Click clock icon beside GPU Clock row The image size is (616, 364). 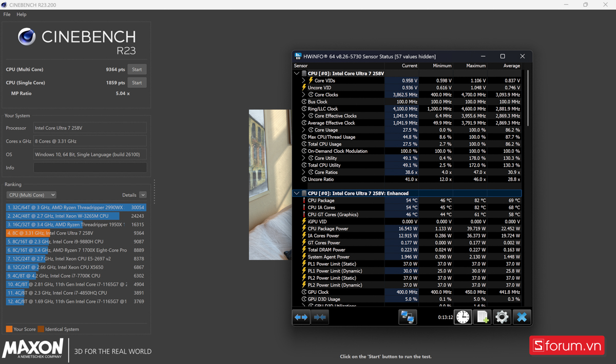pos(304,292)
